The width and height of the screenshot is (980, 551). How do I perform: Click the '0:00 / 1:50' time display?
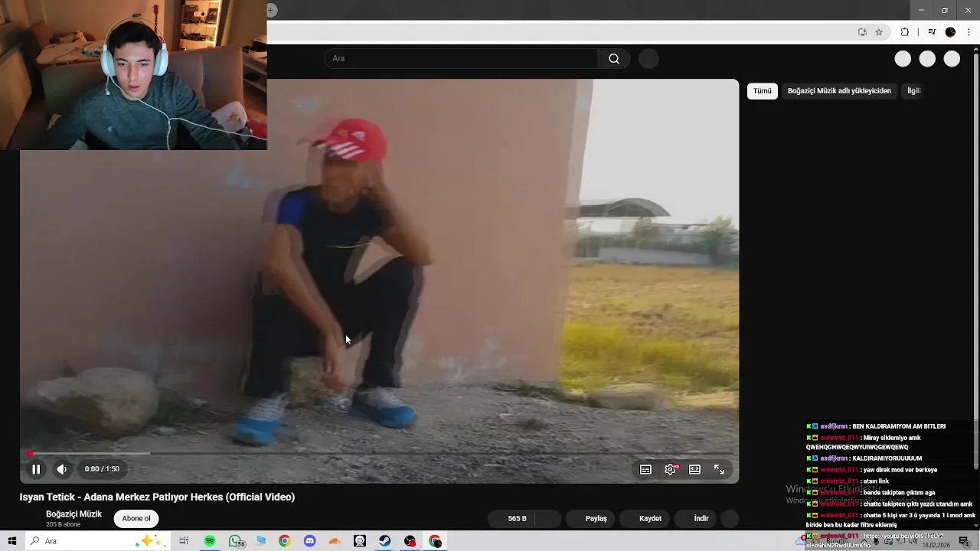[x=102, y=469]
